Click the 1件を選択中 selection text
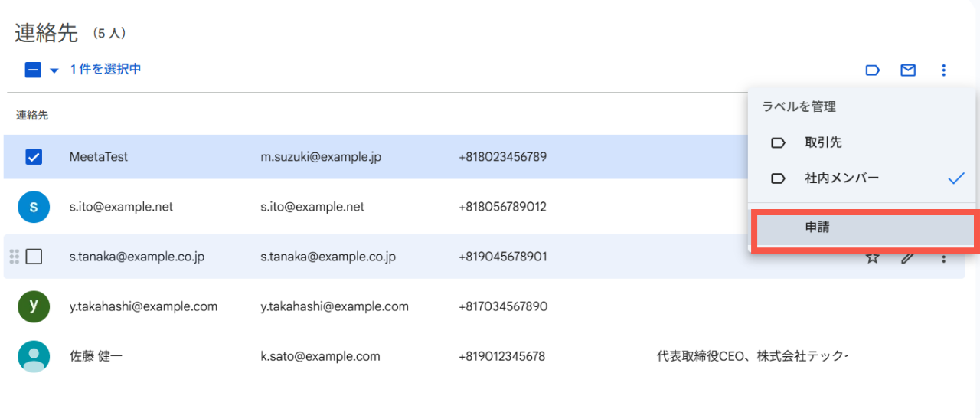 106,69
